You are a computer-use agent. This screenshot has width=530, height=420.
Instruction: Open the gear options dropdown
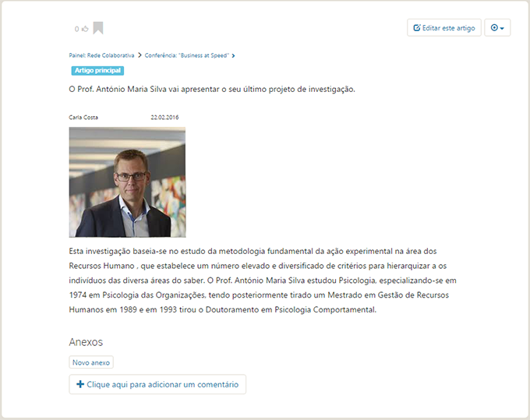(x=497, y=28)
